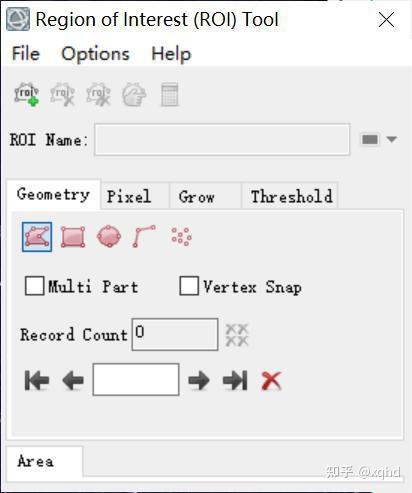The width and height of the screenshot is (412, 493).
Task: Delete current record with red X
Action: click(x=271, y=380)
